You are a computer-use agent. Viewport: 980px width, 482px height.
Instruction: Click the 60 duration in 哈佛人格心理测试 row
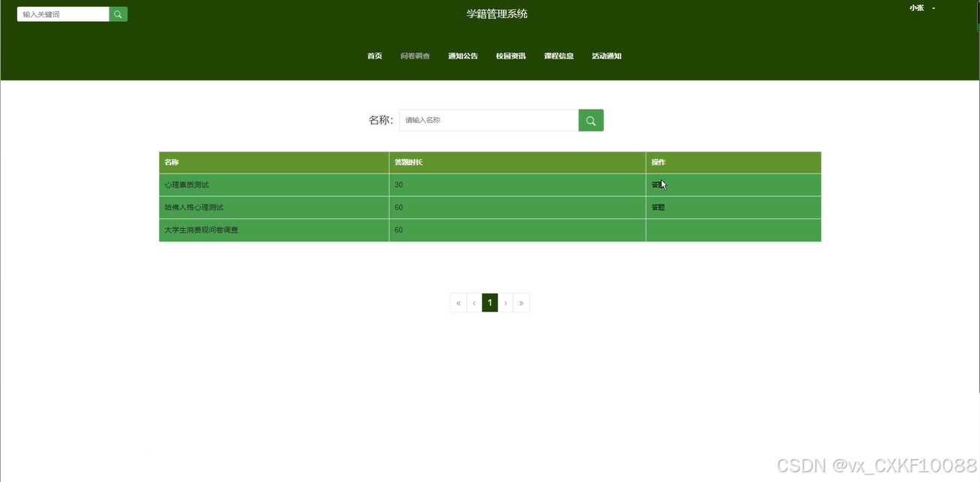tap(517, 207)
